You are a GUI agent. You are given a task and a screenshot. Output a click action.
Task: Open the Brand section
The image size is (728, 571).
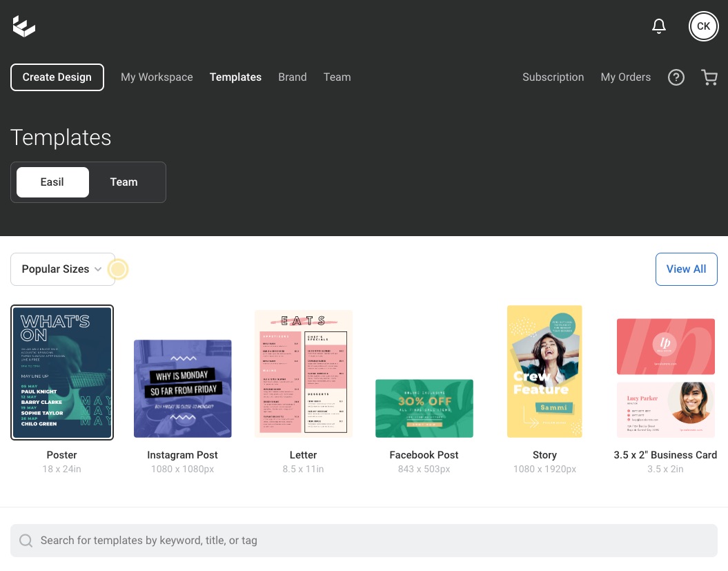click(293, 77)
